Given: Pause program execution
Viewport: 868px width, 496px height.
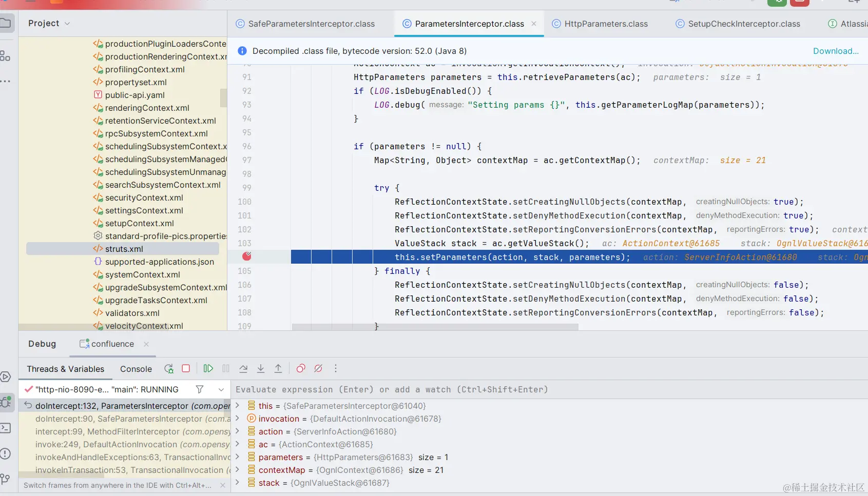Looking at the screenshot, I should tap(226, 368).
